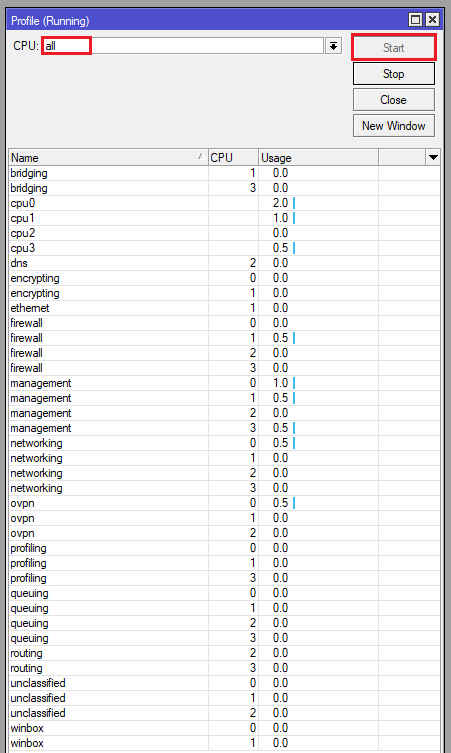Click the grayed Start button
Image resolution: width=451 pixels, height=753 pixels.
pos(394,48)
